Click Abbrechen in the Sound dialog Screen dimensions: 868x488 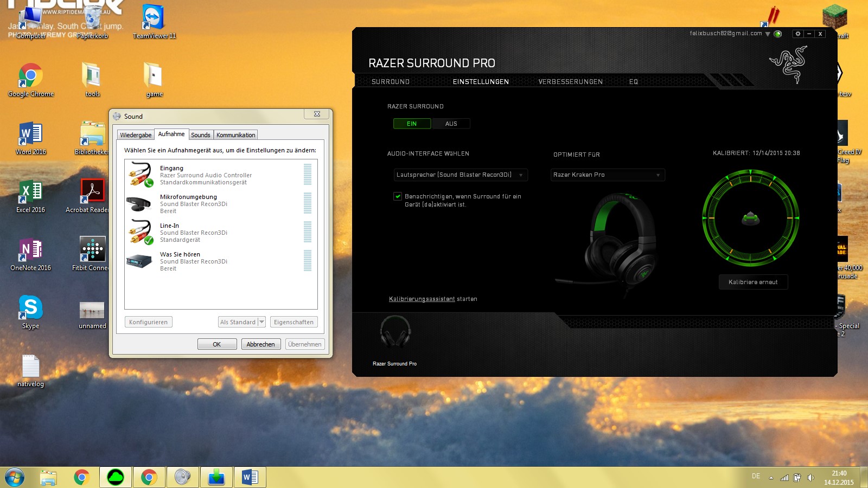[x=261, y=344]
